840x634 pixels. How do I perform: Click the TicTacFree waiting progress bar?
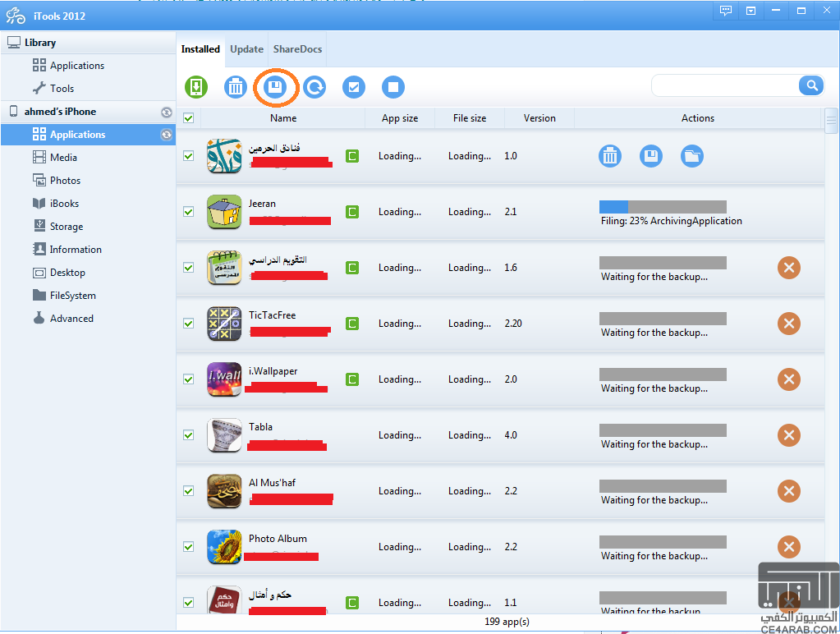point(663,319)
